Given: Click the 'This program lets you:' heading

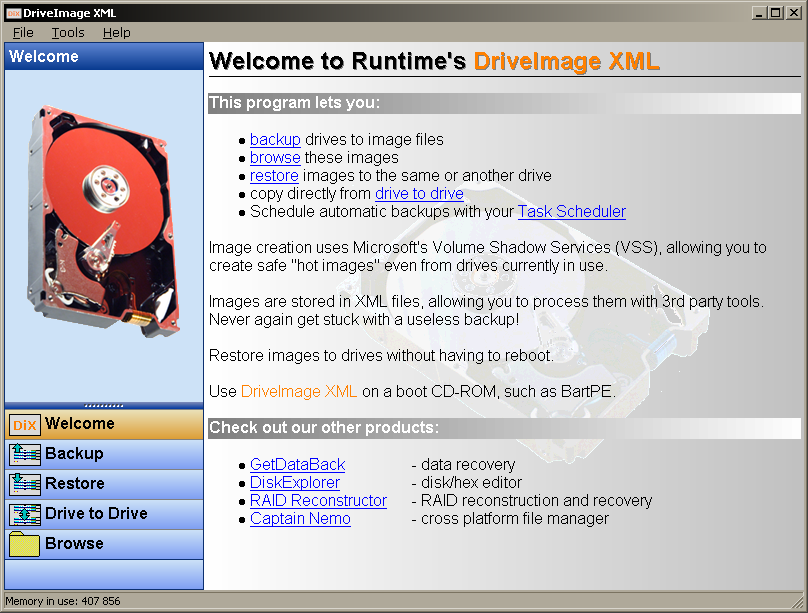Looking at the screenshot, I should pos(294,103).
